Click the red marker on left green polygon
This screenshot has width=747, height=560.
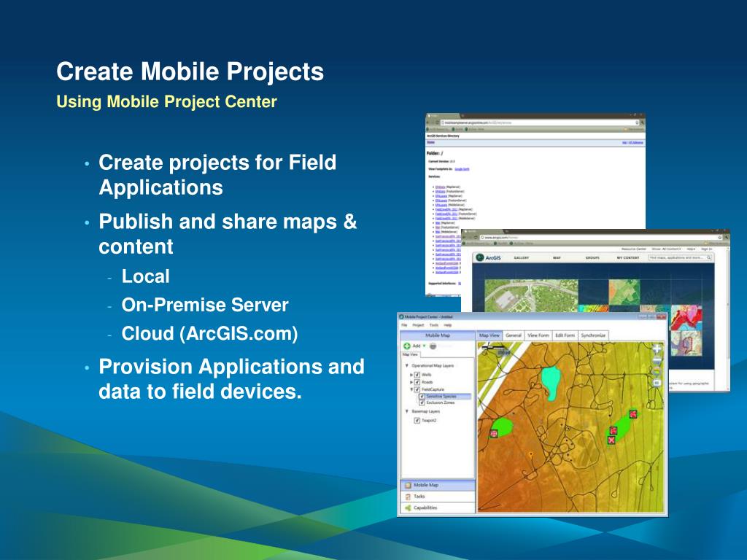click(494, 433)
